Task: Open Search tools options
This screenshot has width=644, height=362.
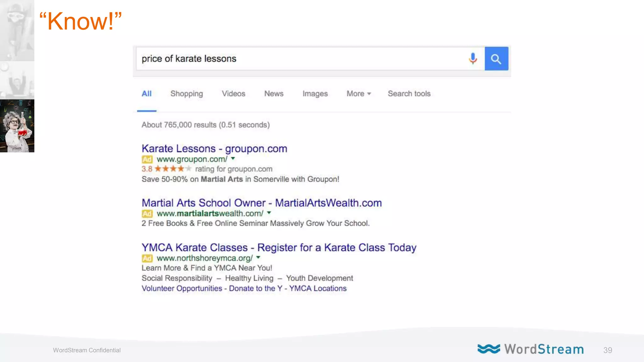Action: click(409, 94)
